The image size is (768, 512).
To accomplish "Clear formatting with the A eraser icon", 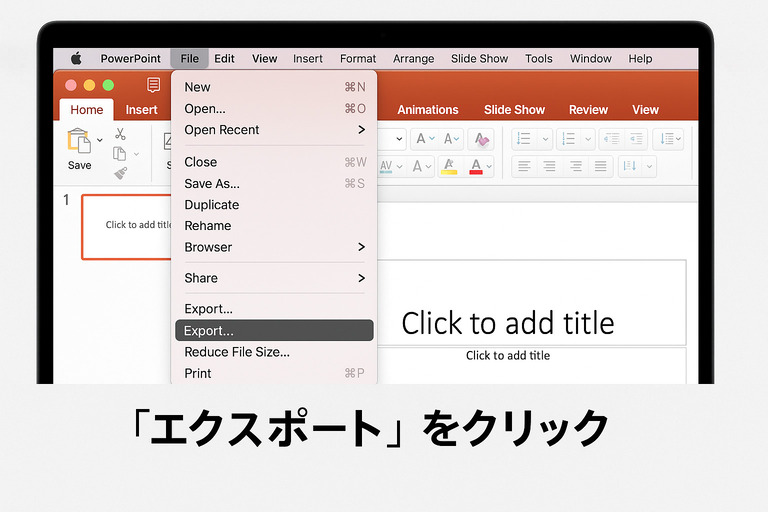I will tap(481, 140).
